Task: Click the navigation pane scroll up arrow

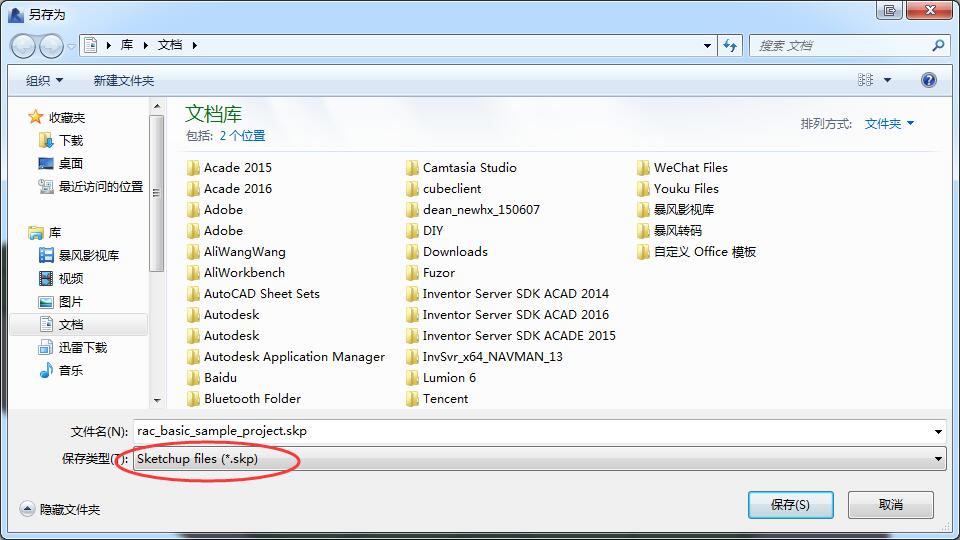Action: (x=157, y=107)
